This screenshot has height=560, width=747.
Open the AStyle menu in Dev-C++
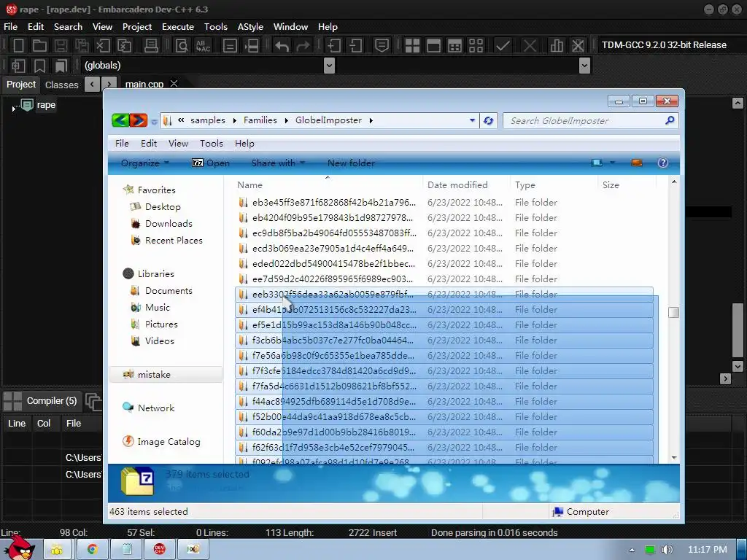point(250,27)
